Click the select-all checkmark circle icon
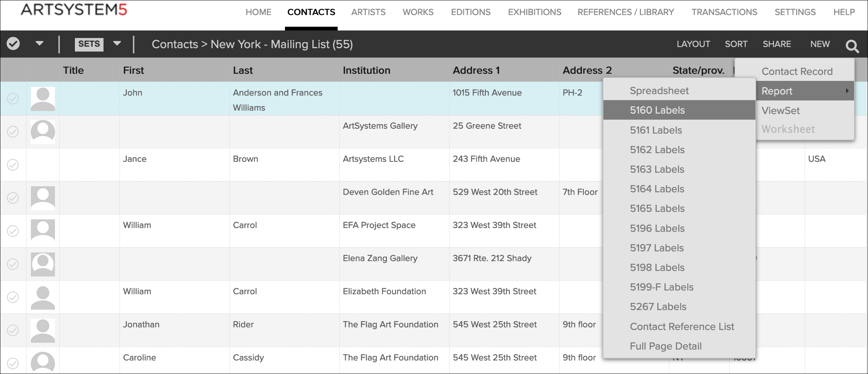 point(13,44)
